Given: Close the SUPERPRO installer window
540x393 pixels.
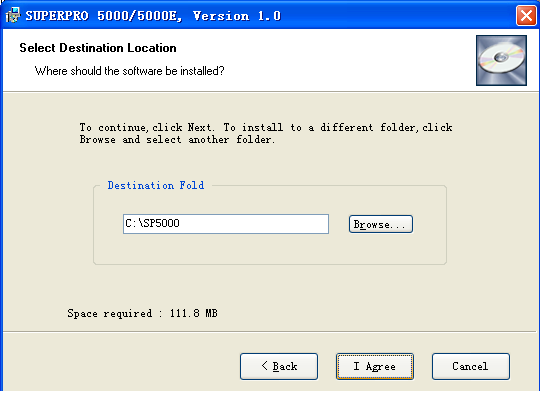Looking at the screenshot, I should point(526,15).
